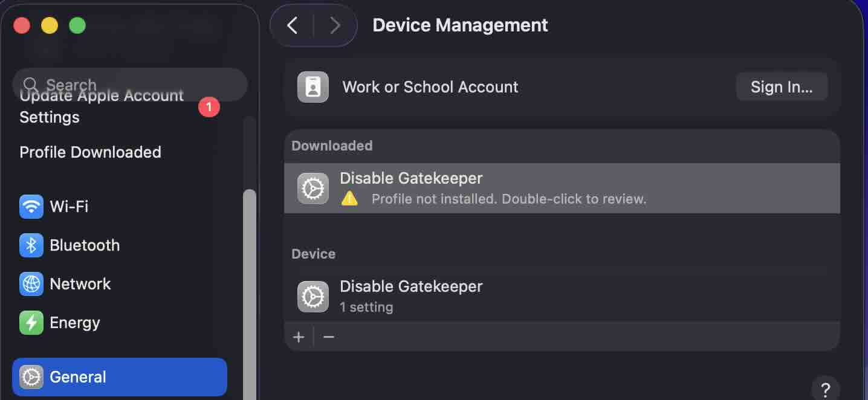The height and width of the screenshot is (400, 868).
Task: Open help with the question mark button
Action: click(825, 389)
